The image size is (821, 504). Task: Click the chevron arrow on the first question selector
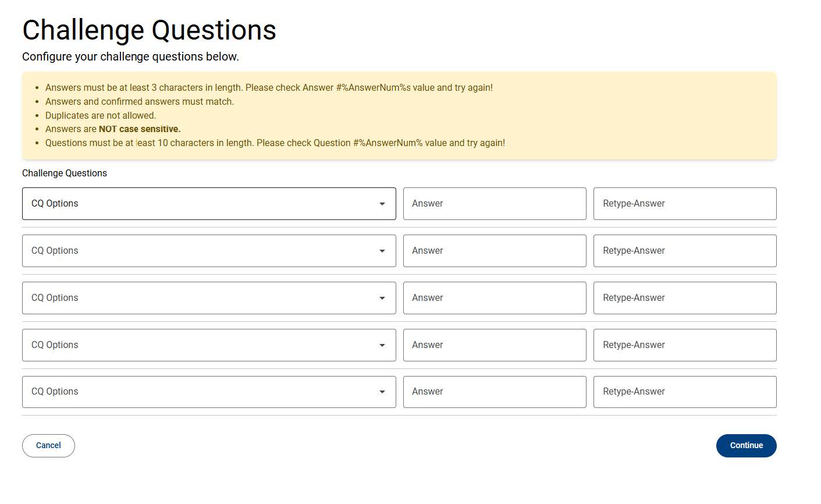click(382, 204)
